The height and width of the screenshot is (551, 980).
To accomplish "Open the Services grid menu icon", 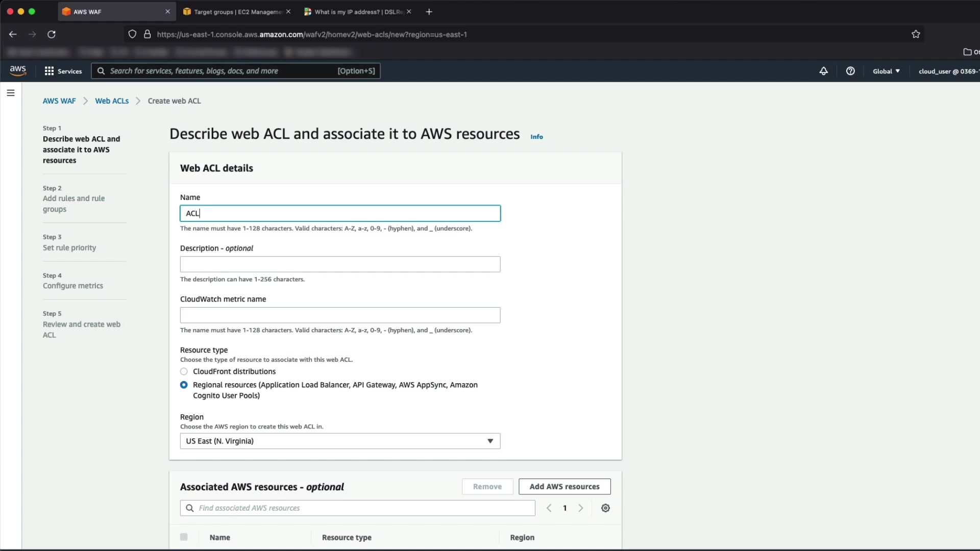I will click(x=49, y=71).
